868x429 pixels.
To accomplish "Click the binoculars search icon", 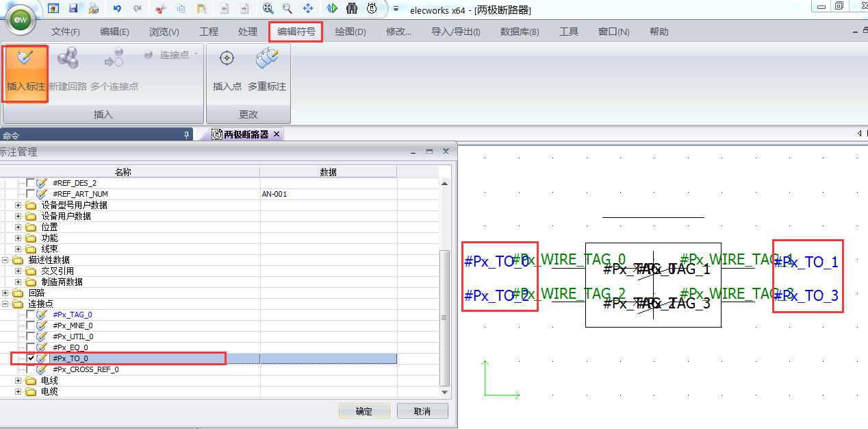I will coord(352,8).
